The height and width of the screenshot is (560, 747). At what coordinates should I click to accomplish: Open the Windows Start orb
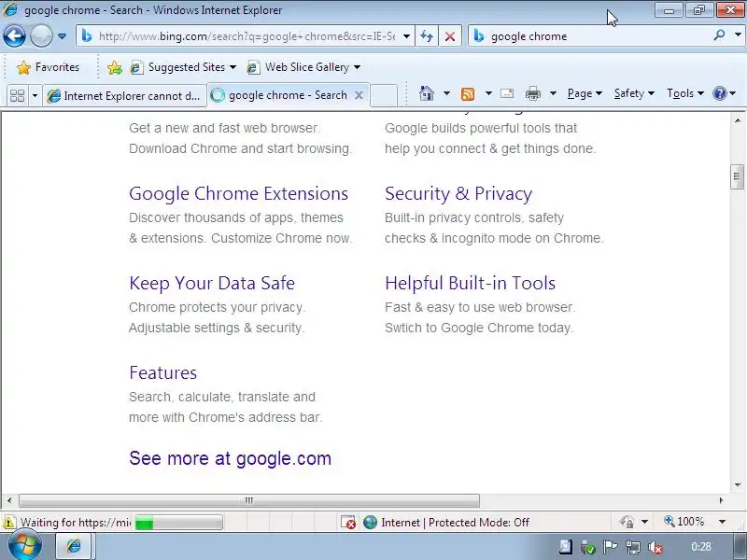tap(24, 546)
